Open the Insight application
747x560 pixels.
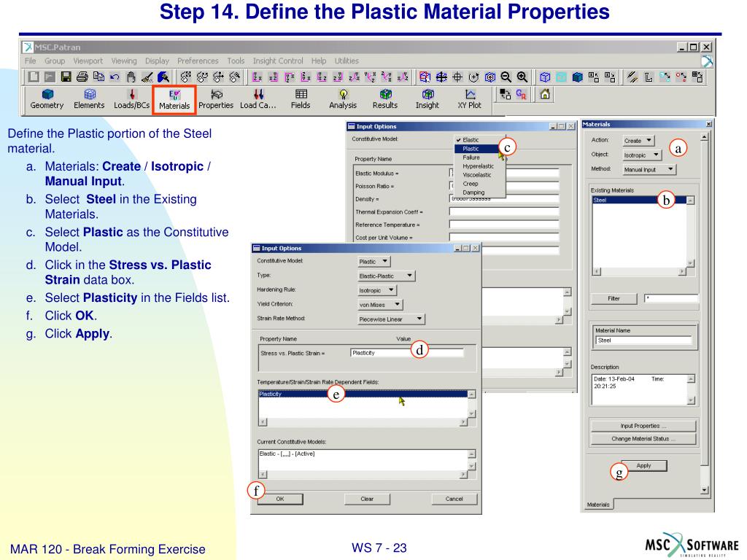coord(427,99)
